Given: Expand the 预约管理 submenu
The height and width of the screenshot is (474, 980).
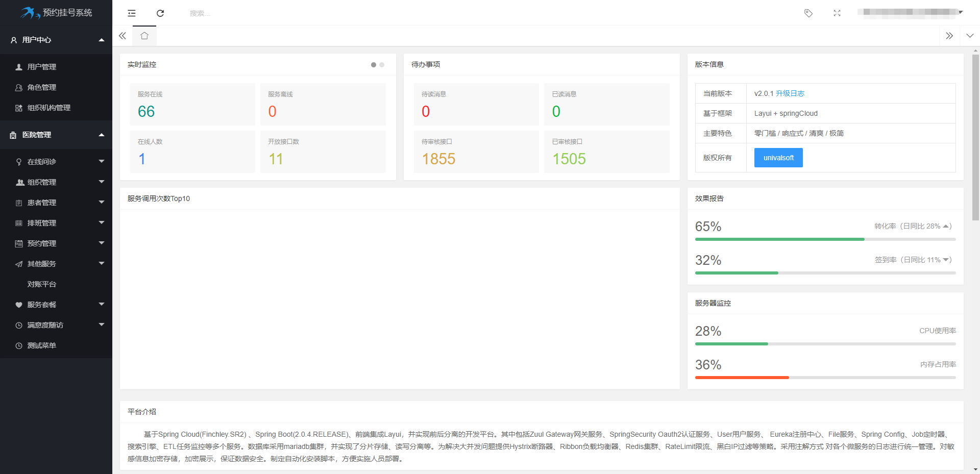Looking at the screenshot, I should point(56,243).
